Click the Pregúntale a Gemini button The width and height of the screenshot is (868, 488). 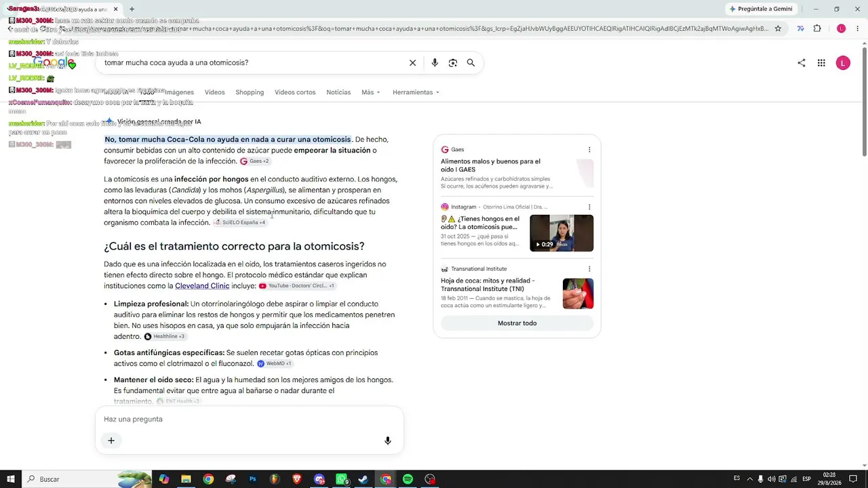(760, 9)
